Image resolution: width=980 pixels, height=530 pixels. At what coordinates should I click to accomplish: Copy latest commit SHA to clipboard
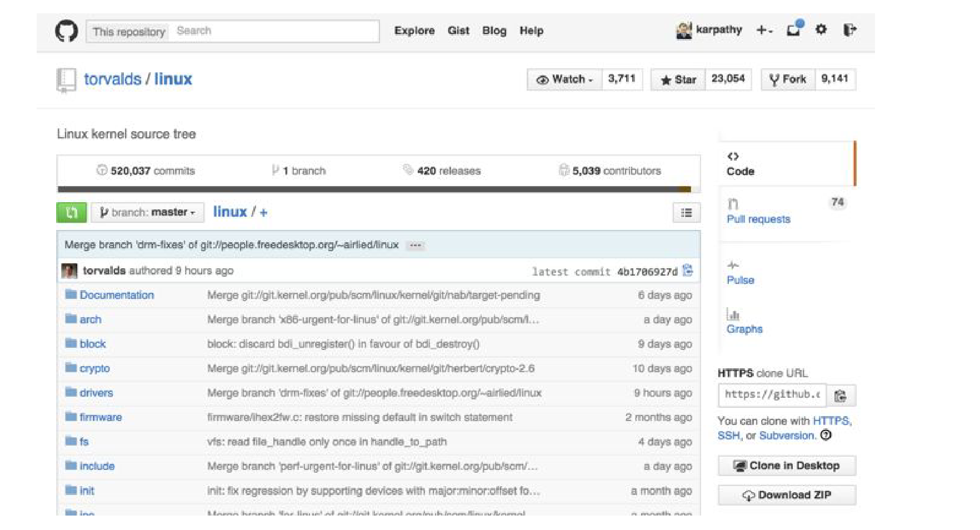[x=688, y=271]
